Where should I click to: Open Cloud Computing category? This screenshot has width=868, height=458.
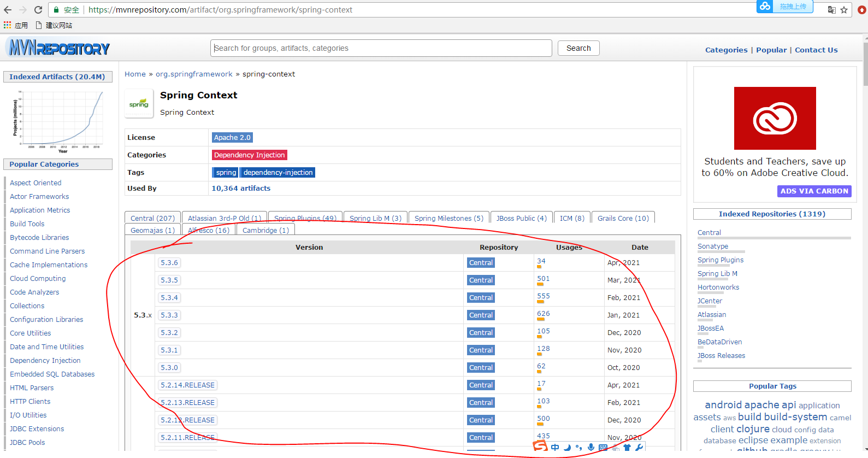[38, 278]
